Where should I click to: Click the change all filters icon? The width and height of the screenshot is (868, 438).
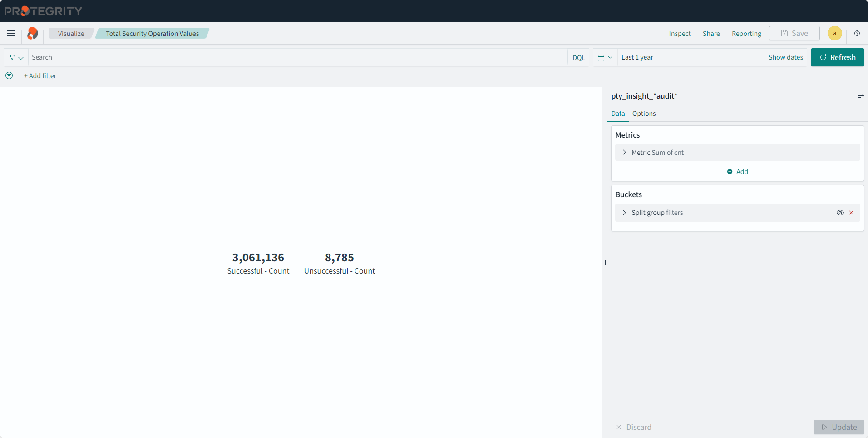9,75
